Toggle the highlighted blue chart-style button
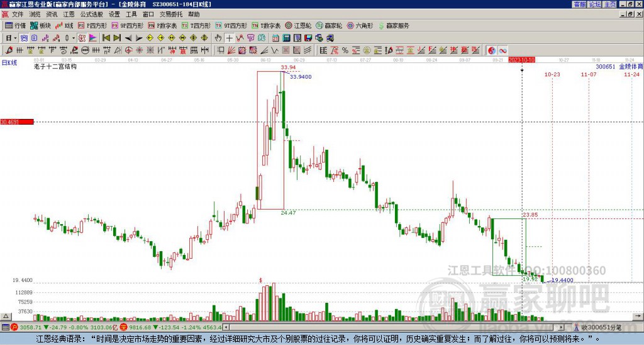 [x=24, y=38]
